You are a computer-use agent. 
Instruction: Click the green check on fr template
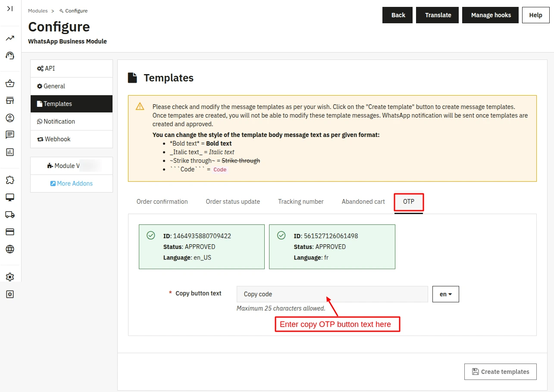click(281, 235)
